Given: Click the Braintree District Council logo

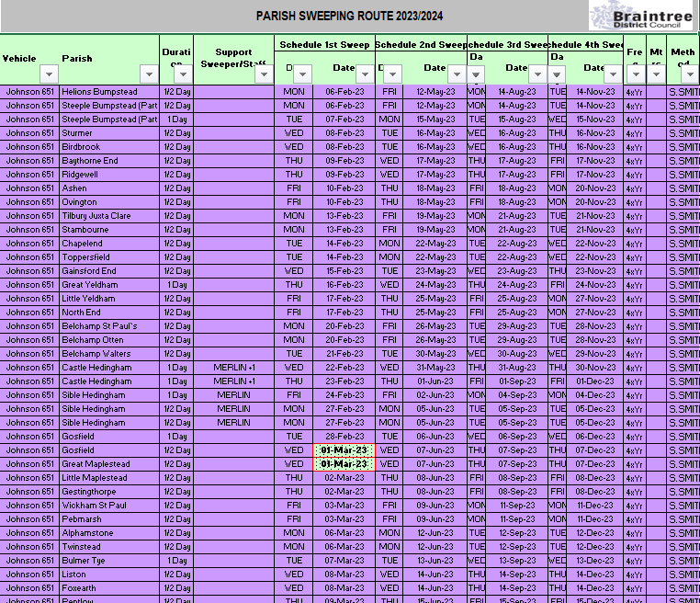Looking at the screenshot, I should pos(642,16).
